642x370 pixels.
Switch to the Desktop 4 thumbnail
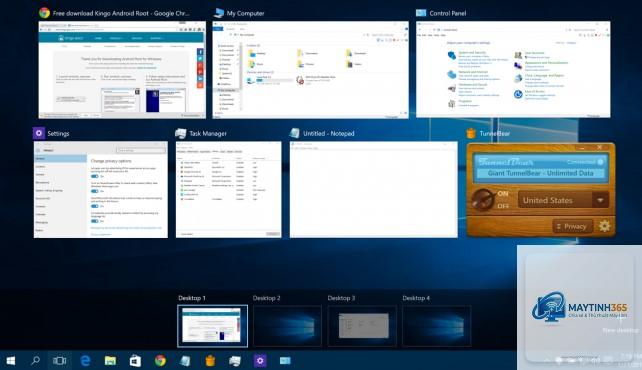pos(436,326)
